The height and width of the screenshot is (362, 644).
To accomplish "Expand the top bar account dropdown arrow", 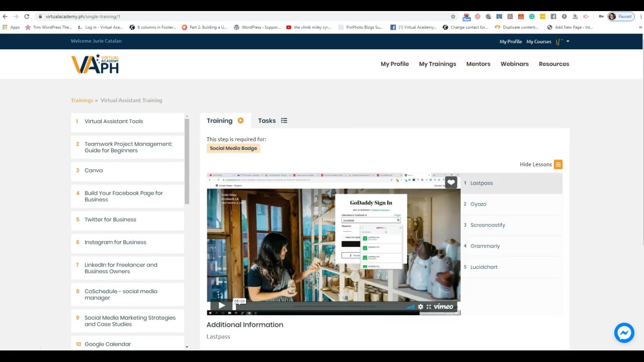I will point(568,41).
